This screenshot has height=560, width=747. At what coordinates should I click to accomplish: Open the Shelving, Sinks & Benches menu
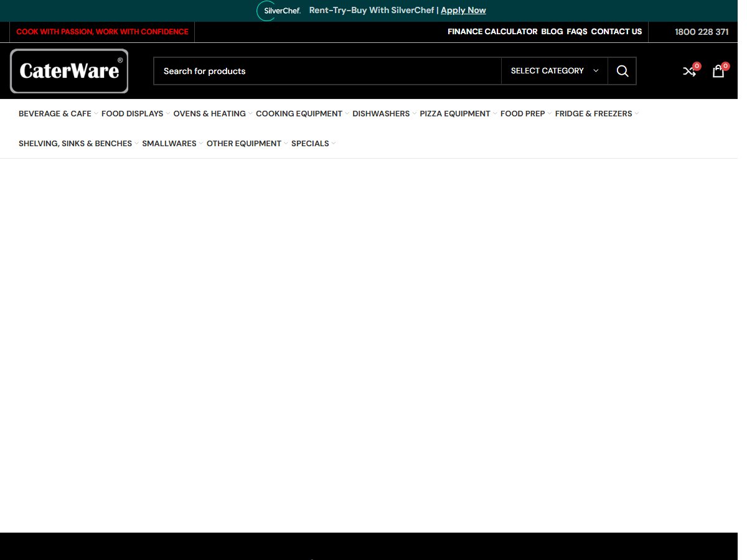pyautogui.click(x=79, y=144)
